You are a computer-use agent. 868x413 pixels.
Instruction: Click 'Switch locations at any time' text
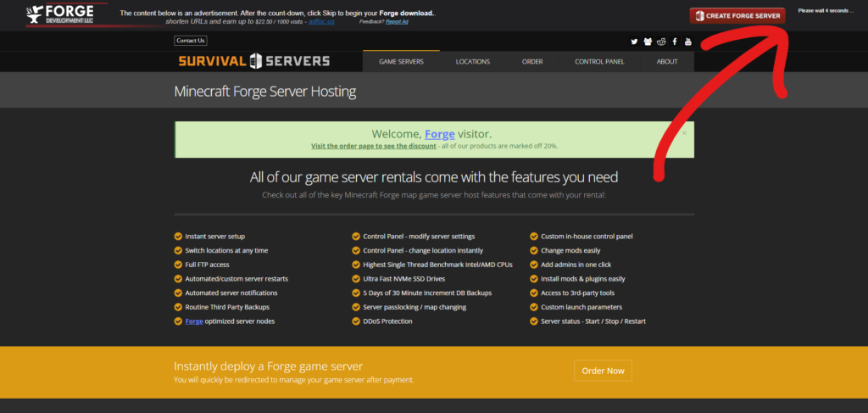(x=226, y=250)
